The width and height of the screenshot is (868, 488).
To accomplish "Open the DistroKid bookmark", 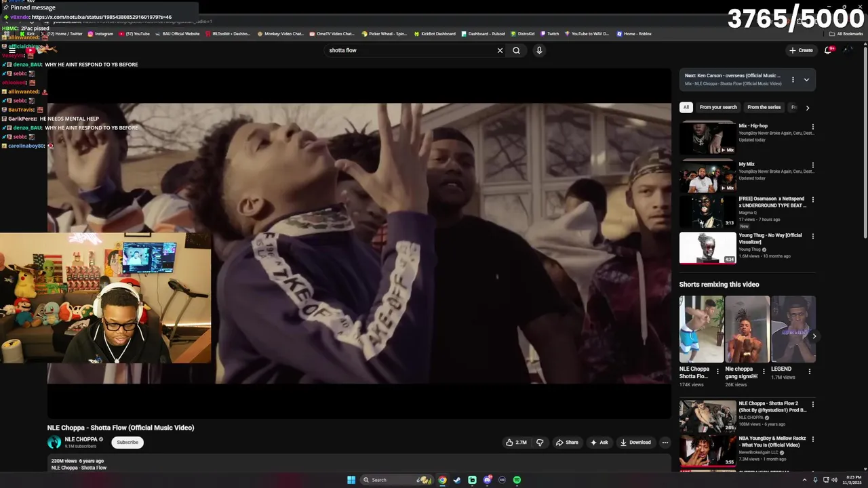I will click(523, 34).
